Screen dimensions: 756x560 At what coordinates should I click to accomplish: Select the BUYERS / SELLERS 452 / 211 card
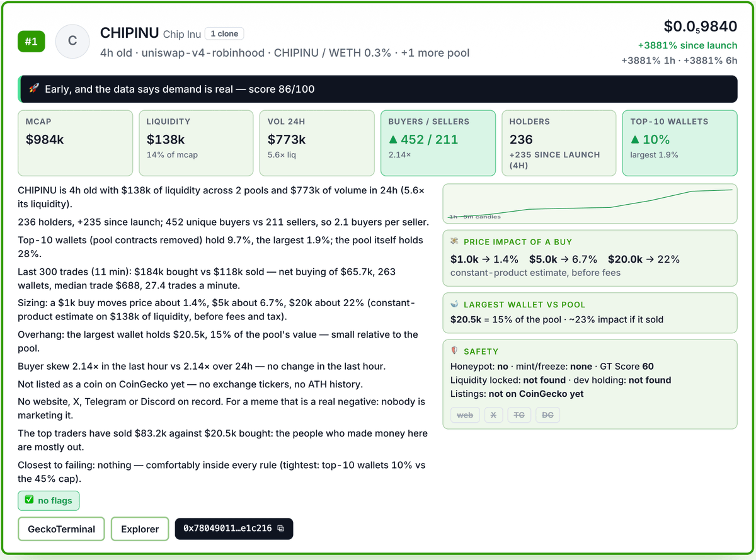click(x=438, y=143)
